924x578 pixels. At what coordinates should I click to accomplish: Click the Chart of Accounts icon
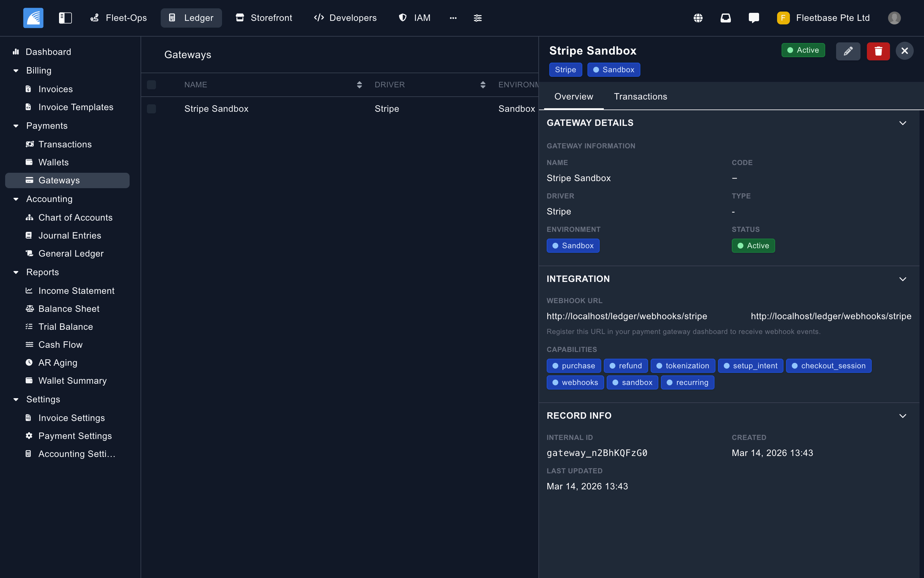point(30,217)
